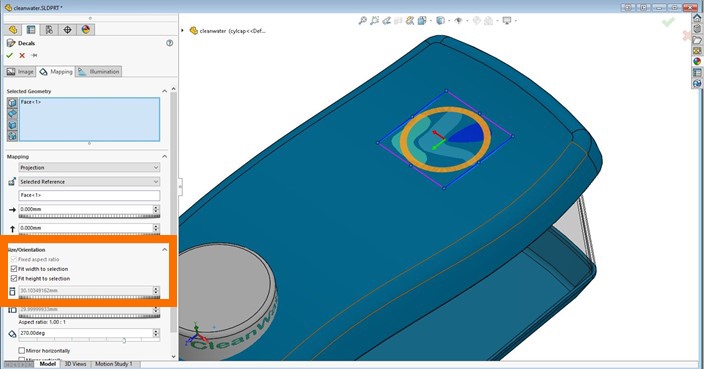Open the DisplayManager color-ball tab
704x369 pixels.
pos(86,30)
